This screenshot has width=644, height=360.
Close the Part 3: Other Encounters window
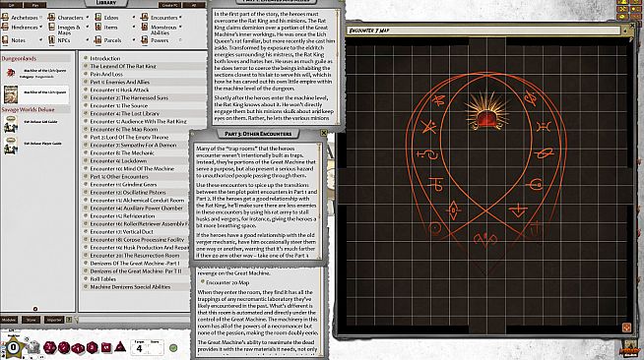point(324,133)
